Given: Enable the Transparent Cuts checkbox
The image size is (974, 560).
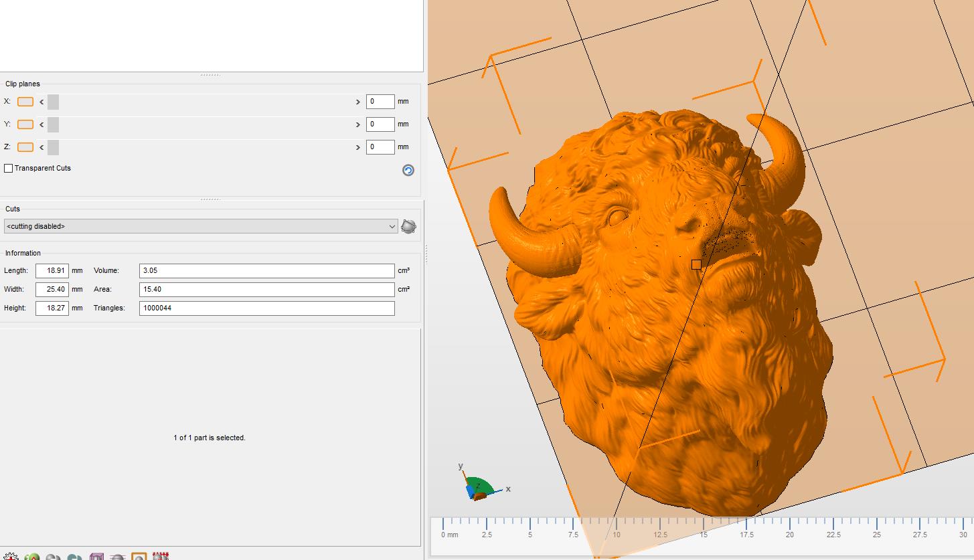Looking at the screenshot, I should pyautogui.click(x=9, y=169).
